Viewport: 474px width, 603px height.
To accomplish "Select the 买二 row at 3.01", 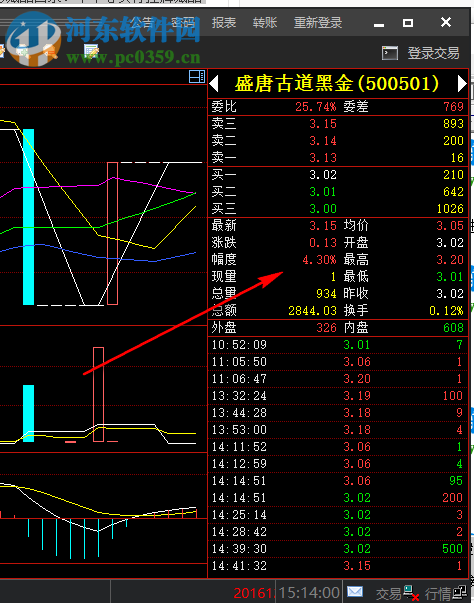I will [338, 192].
